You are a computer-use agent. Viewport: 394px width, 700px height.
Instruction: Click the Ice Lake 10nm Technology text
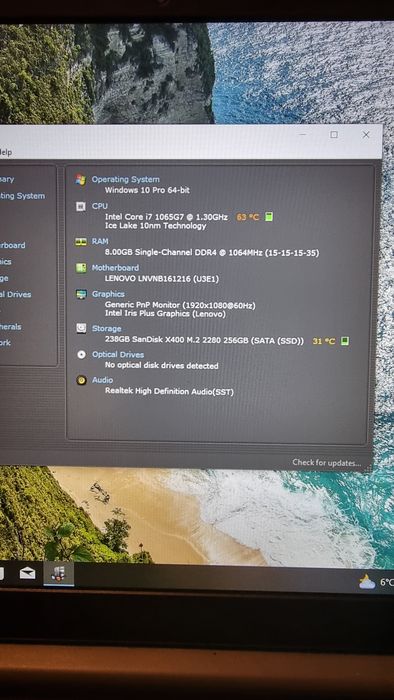tap(155, 226)
